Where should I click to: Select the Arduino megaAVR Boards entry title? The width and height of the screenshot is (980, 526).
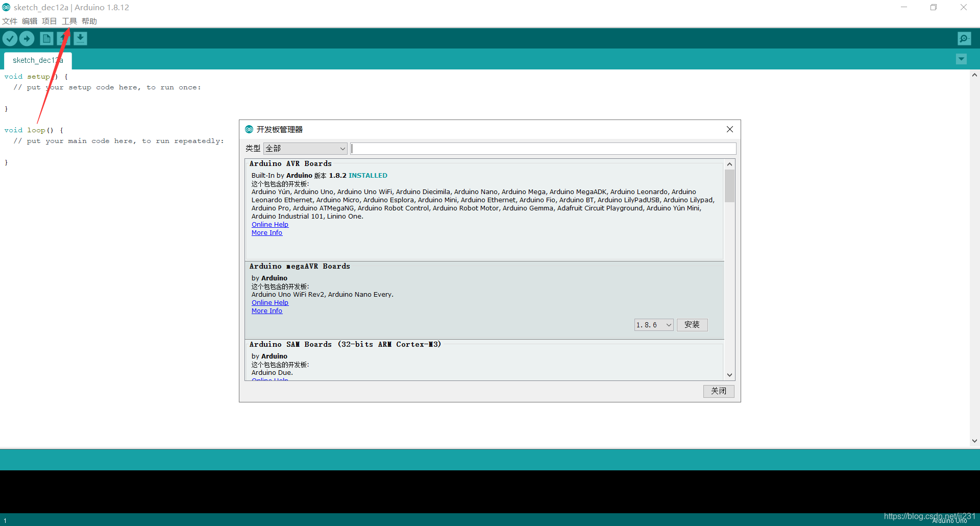click(x=300, y=266)
